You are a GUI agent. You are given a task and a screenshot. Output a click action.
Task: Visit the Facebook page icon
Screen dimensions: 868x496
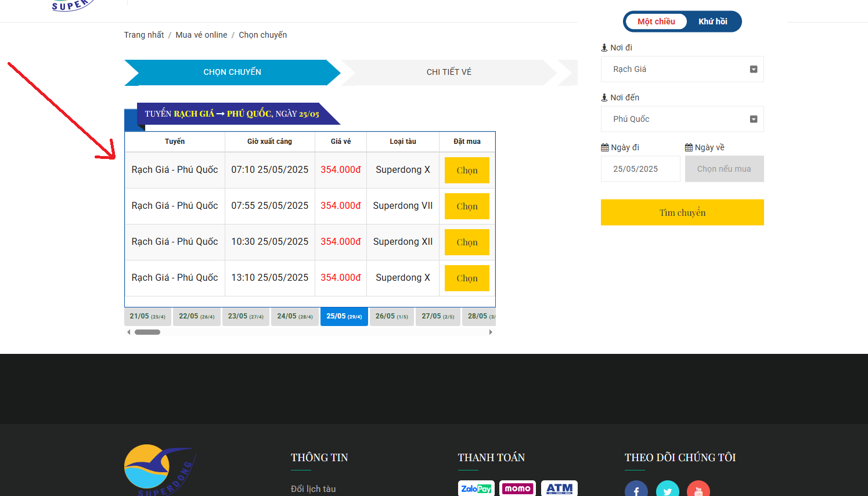point(636,489)
